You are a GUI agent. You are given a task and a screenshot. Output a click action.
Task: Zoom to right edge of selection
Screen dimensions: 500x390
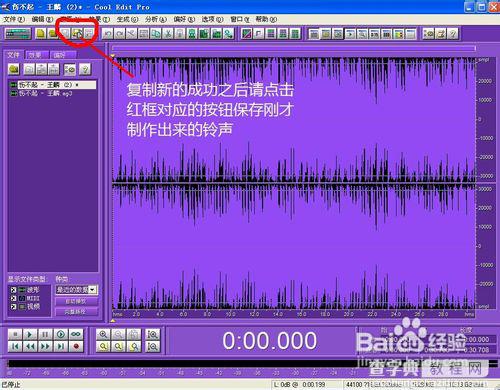[134, 346]
